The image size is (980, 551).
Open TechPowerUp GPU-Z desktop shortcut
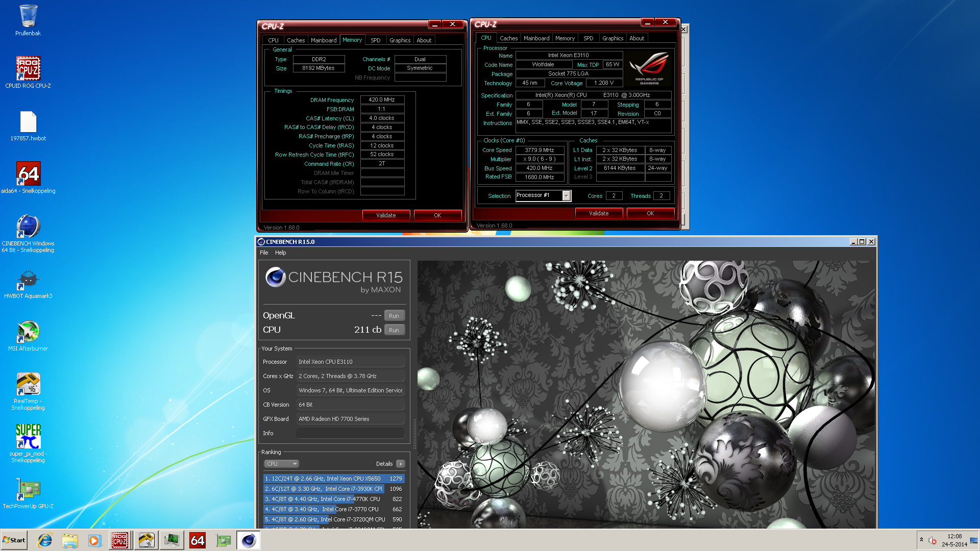(28, 493)
